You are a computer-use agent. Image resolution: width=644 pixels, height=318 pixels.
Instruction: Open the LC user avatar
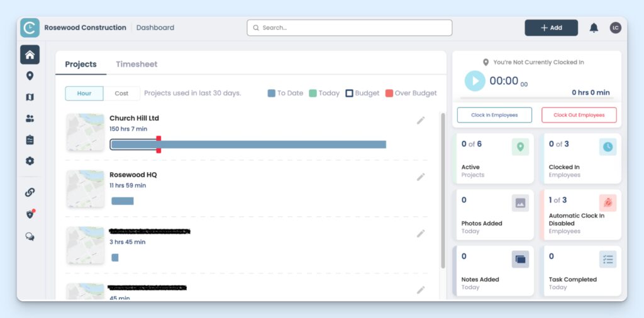(x=615, y=28)
